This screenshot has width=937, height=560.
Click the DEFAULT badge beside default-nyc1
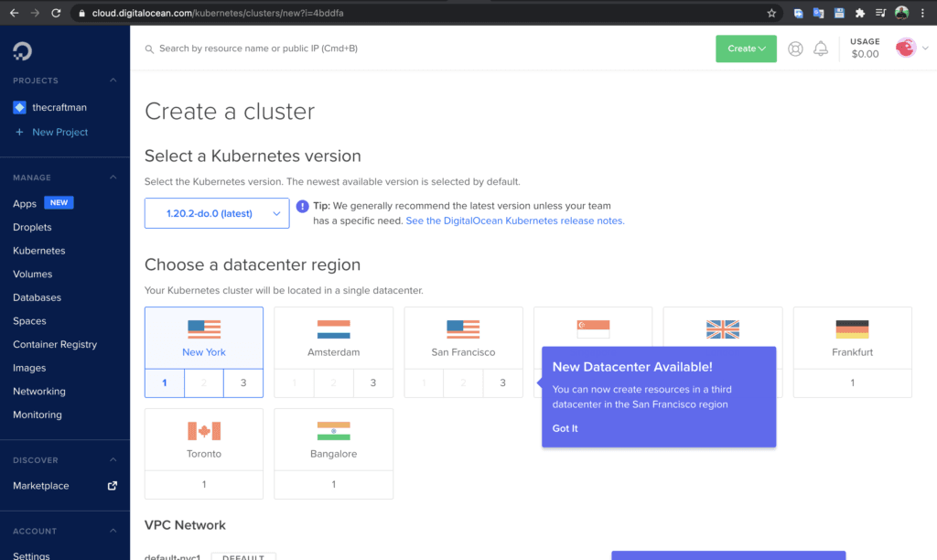tap(243, 556)
